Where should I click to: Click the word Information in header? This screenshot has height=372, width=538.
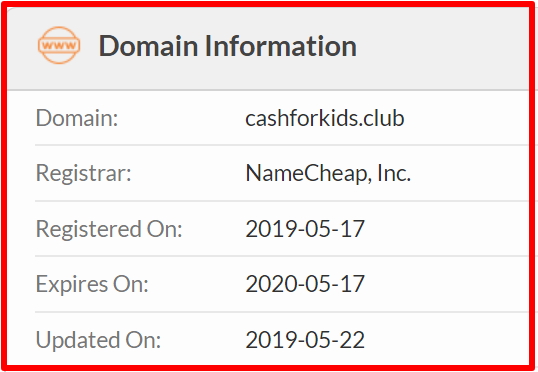(x=281, y=46)
